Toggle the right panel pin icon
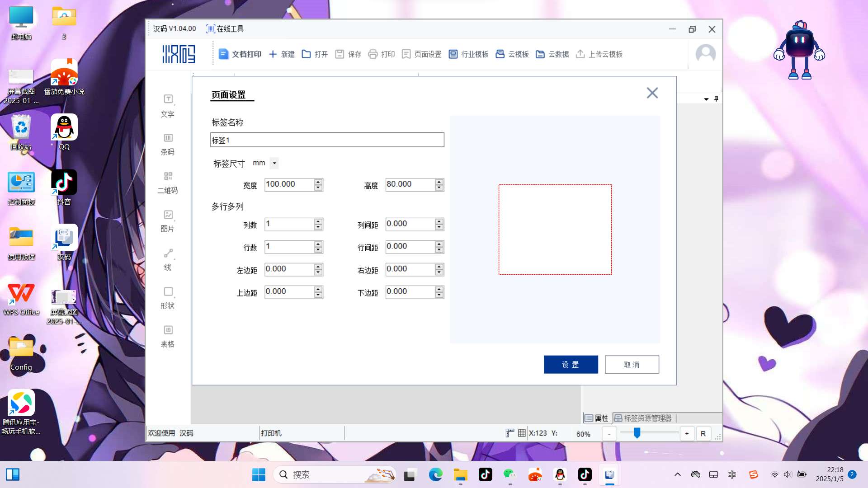The height and width of the screenshot is (488, 868). 716,99
